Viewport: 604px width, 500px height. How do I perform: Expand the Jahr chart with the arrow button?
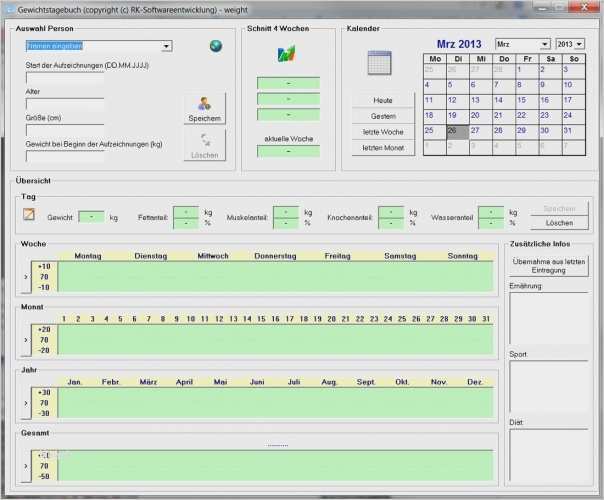(26, 403)
